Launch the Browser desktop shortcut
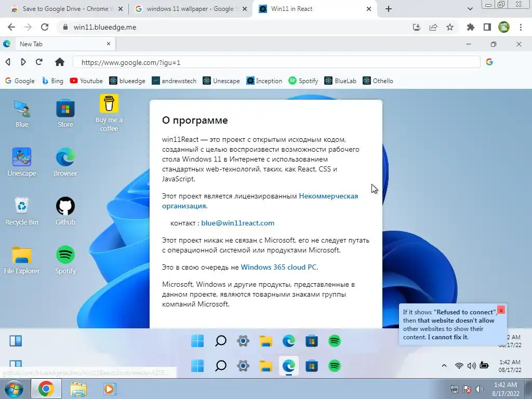Viewport: 532px width, 399px height. pos(65,162)
